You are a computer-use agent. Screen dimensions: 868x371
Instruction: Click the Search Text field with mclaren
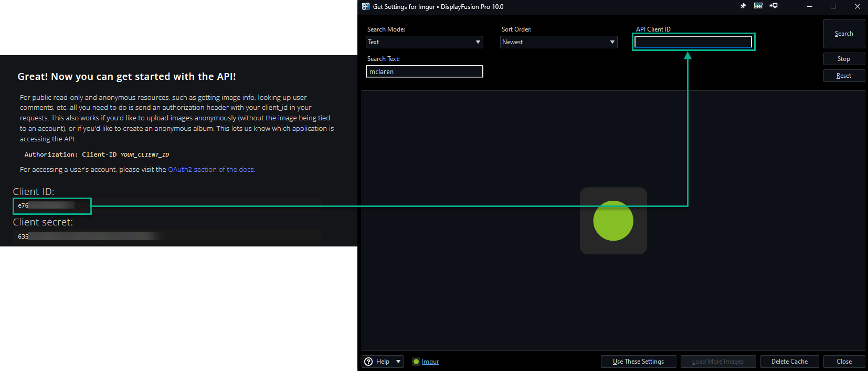click(x=424, y=71)
